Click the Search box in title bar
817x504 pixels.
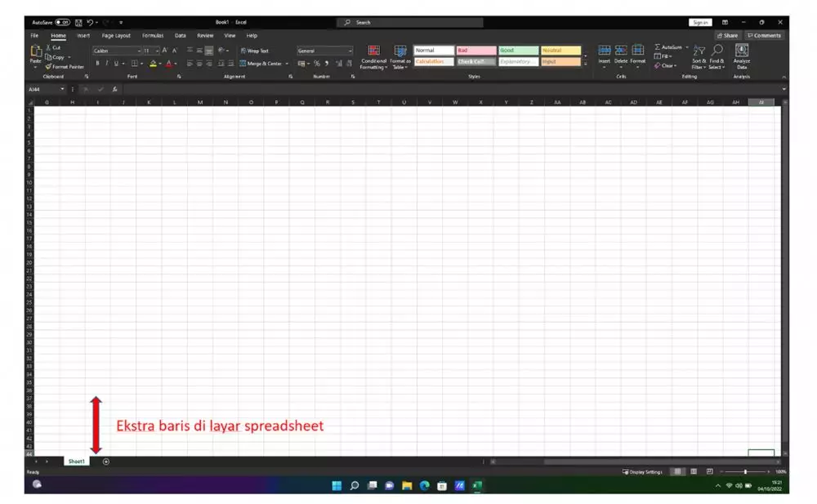[x=409, y=22]
